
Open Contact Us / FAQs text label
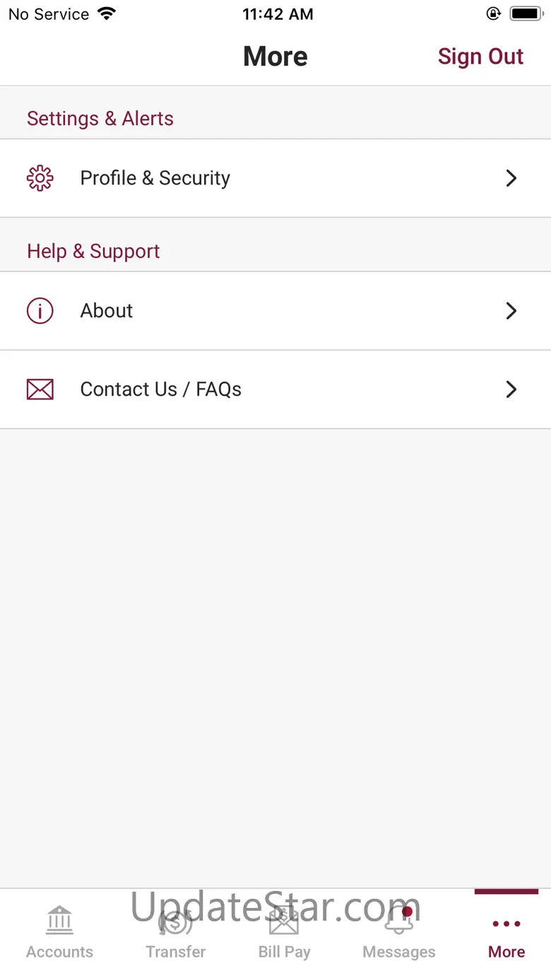pyautogui.click(x=161, y=389)
